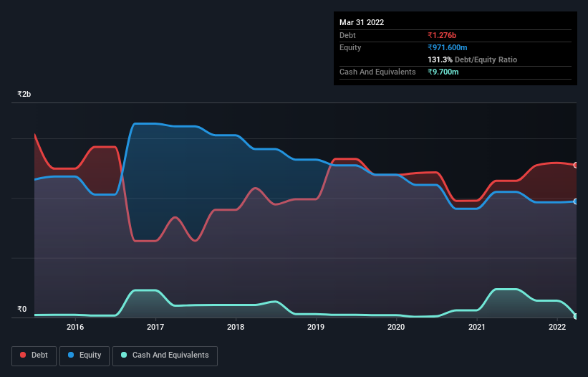Image resolution: width=588 pixels, height=377 pixels.
Task: Click the 2020 x-axis label
Action: [x=396, y=327]
